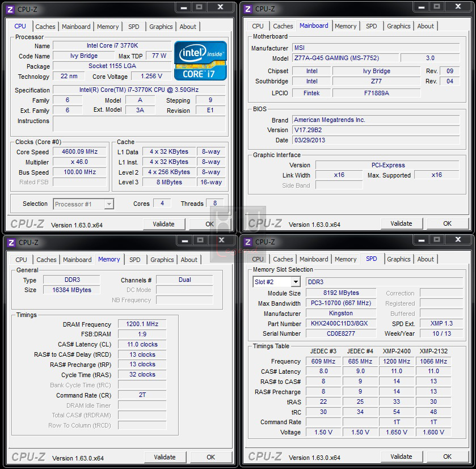
Task: Click the x 46.0 multiplier value
Action: pyautogui.click(x=79, y=162)
